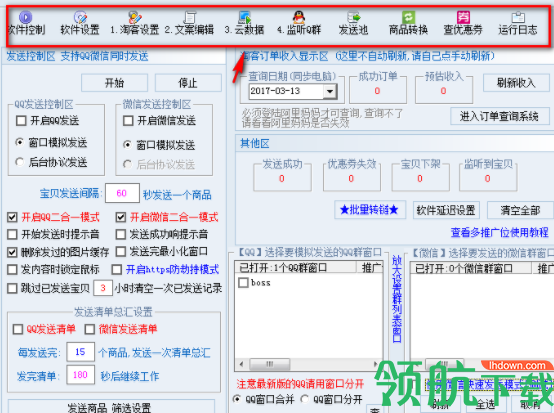Click the 预估收入 value

click(x=443, y=91)
